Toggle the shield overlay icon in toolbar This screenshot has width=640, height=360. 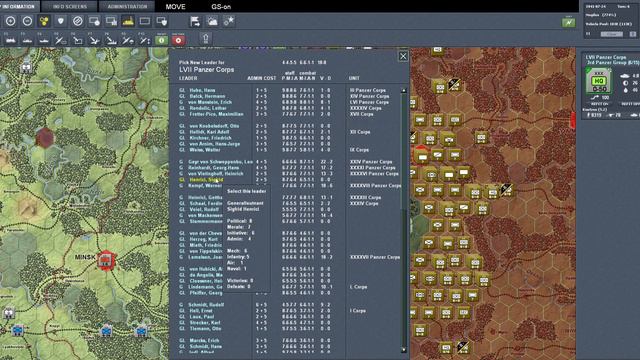coord(61,21)
